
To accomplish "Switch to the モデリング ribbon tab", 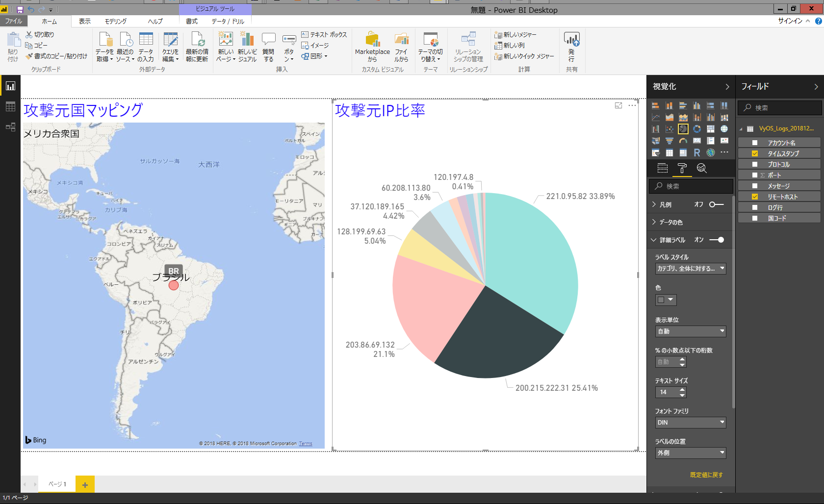I will 116,21.
